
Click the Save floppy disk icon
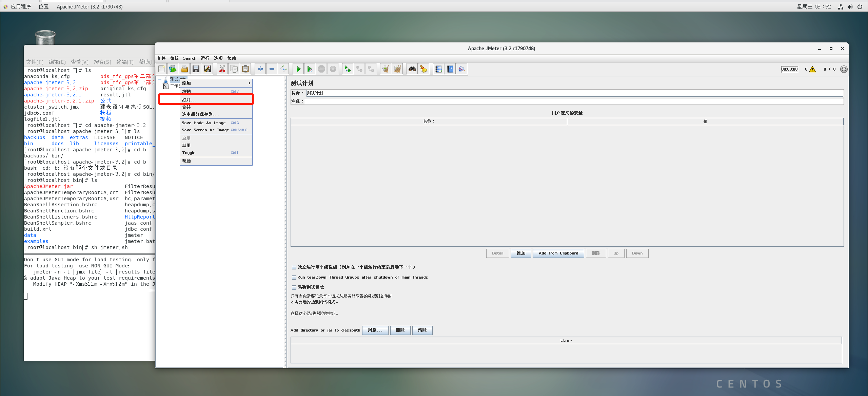point(196,69)
